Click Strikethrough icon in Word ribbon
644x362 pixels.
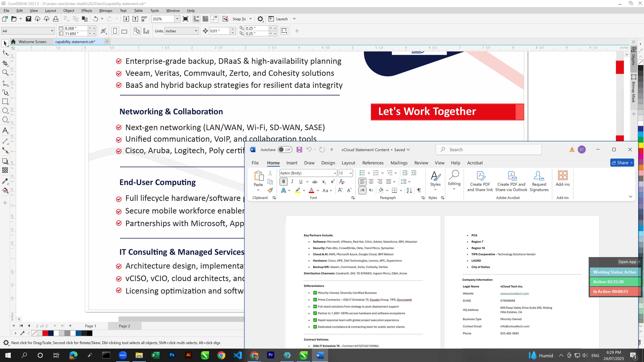click(315, 182)
